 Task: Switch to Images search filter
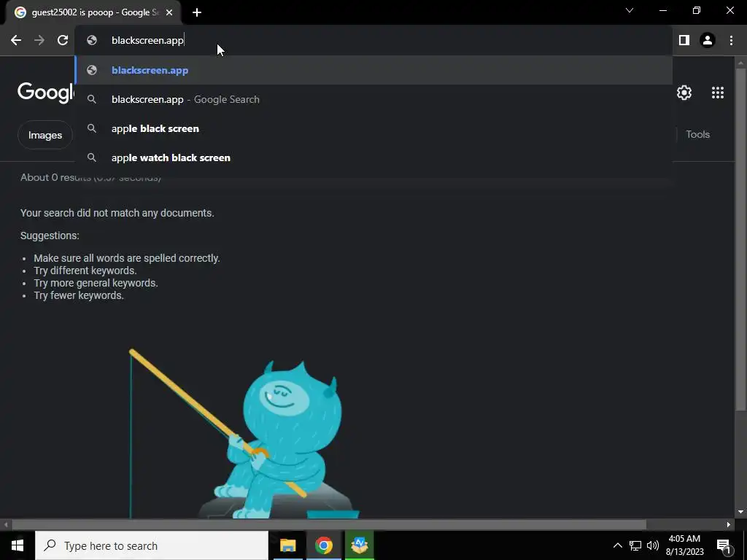click(44, 135)
